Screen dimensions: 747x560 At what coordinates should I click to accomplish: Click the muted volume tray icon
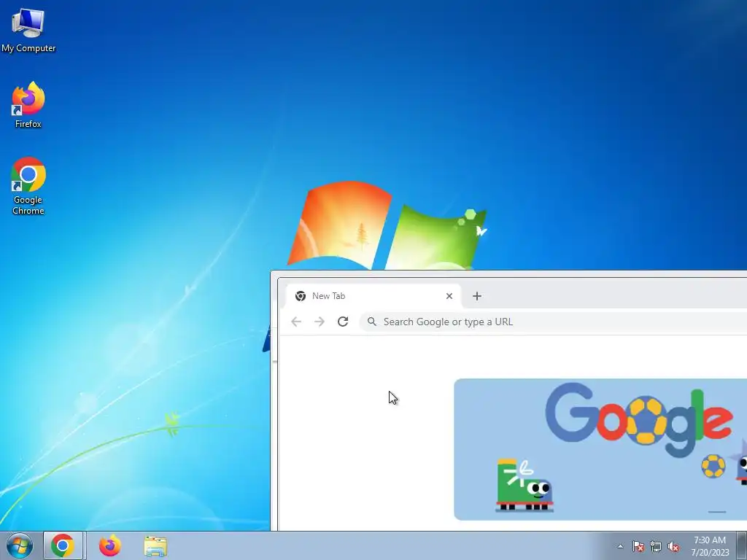coord(673,546)
